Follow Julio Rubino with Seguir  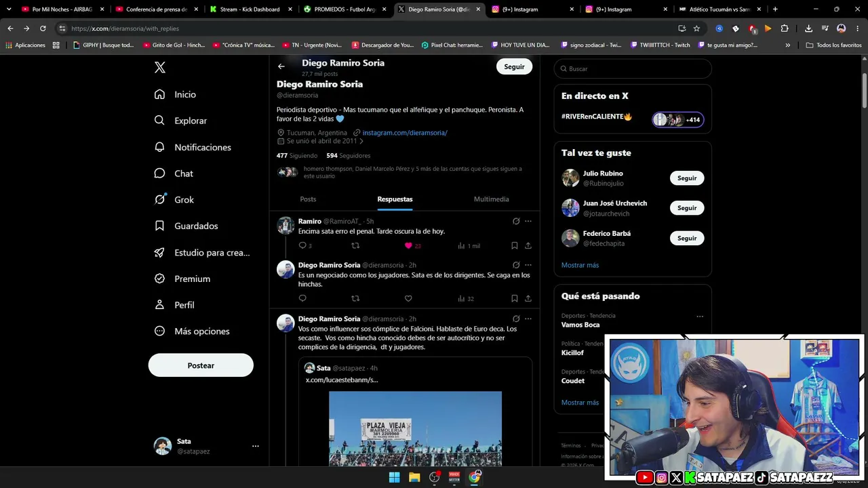pyautogui.click(x=687, y=178)
